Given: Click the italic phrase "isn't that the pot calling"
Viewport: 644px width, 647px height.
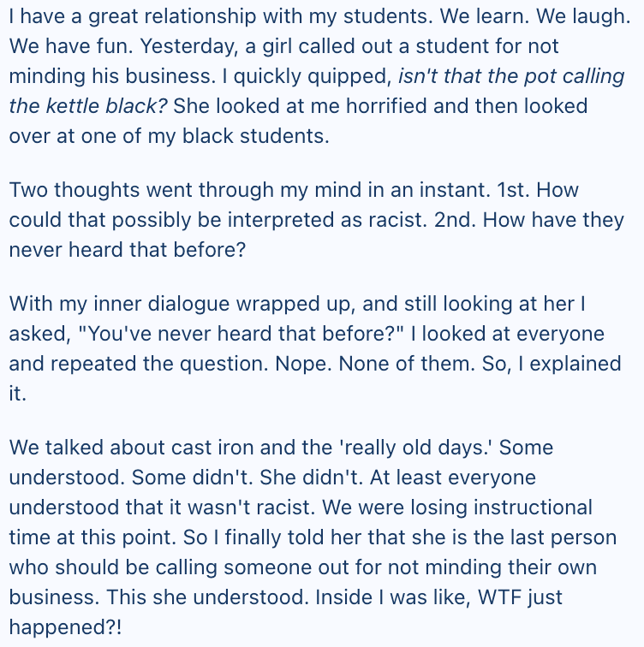Looking at the screenshot, I should (511, 75).
